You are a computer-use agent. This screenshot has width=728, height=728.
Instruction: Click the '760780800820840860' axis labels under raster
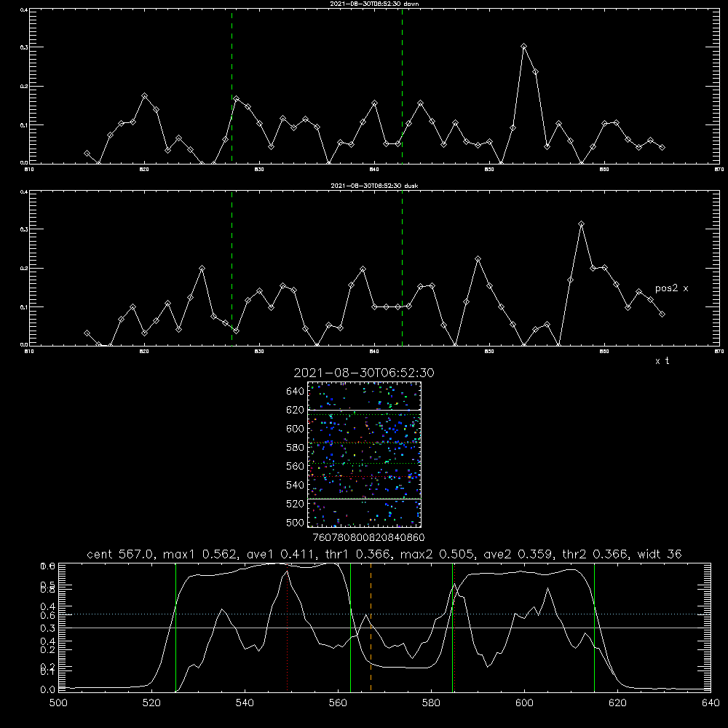[368, 537]
